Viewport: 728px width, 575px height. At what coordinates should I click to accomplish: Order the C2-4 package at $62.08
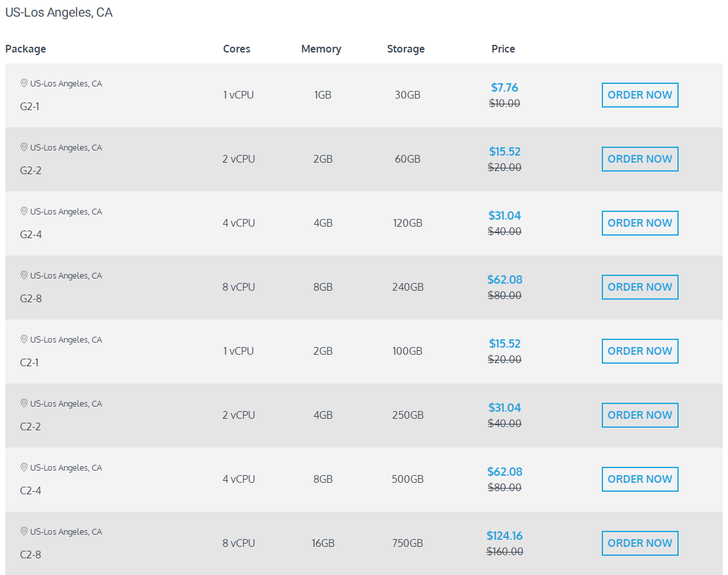640,479
